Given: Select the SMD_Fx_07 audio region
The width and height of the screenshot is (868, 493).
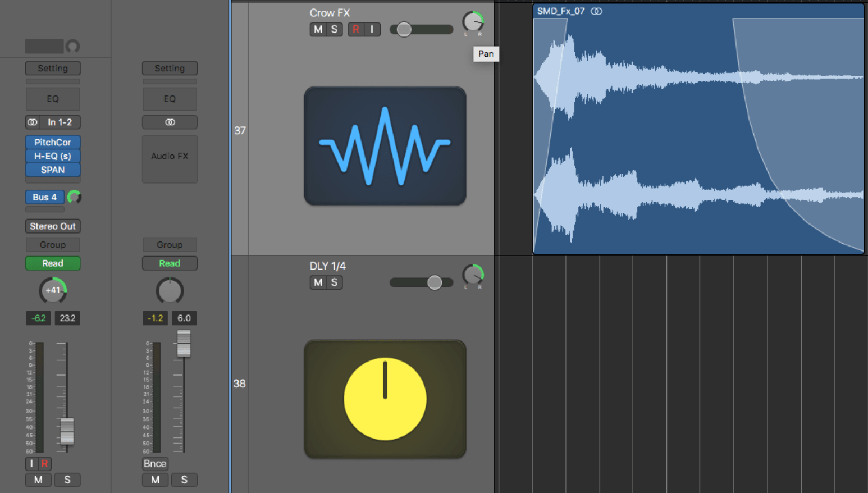Looking at the screenshot, I should click(646, 140).
